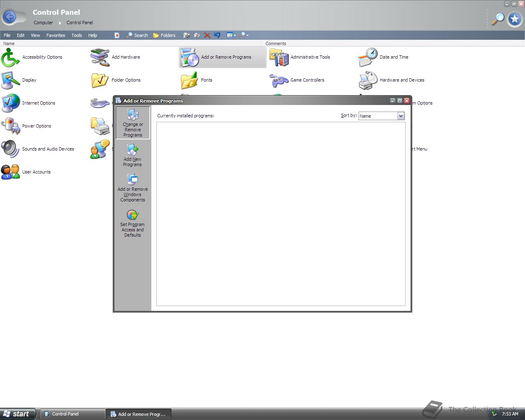Click the 7:53 AM clock
525x420 pixels.
point(510,414)
